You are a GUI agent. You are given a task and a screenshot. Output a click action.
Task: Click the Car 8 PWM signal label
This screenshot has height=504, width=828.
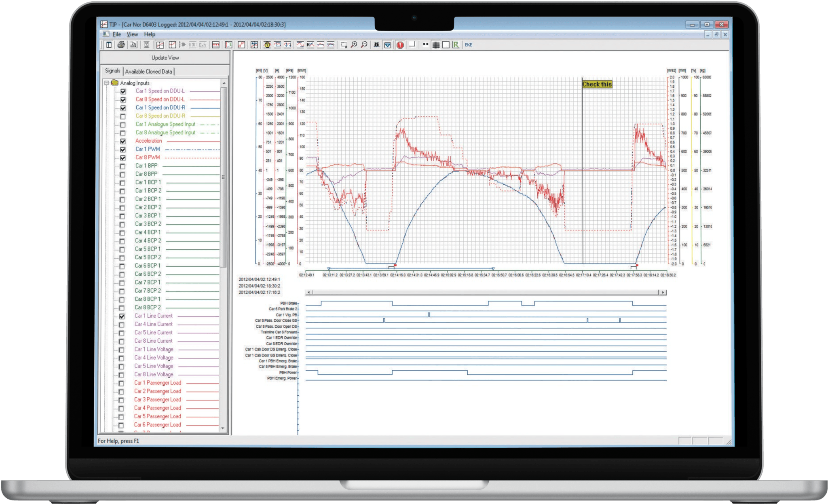pyautogui.click(x=148, y=157)
